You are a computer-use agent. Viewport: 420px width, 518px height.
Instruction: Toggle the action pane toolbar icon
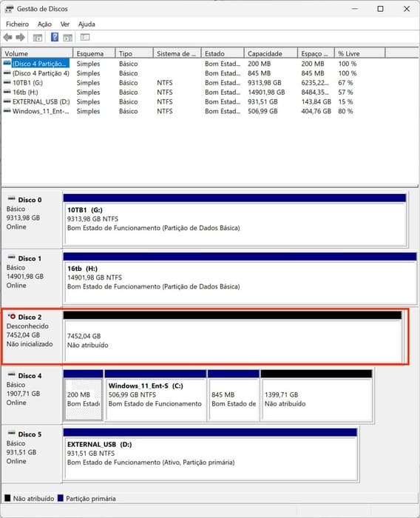pos(68,38)
